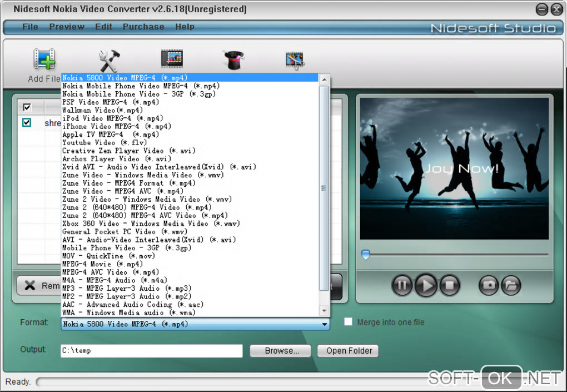Viewport: 567px width, 392px height.
Task: Click the film strip toolbar icon
Action: 172,58
